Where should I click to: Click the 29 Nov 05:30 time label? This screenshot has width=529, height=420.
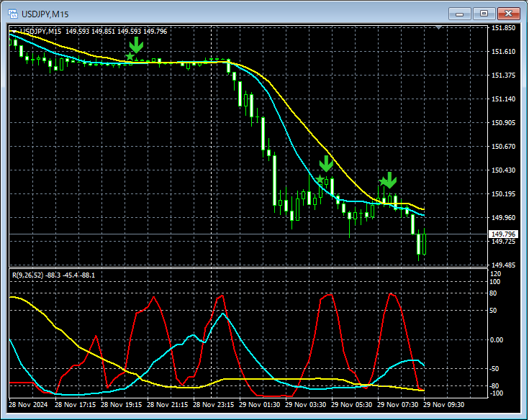pos(351,404)
